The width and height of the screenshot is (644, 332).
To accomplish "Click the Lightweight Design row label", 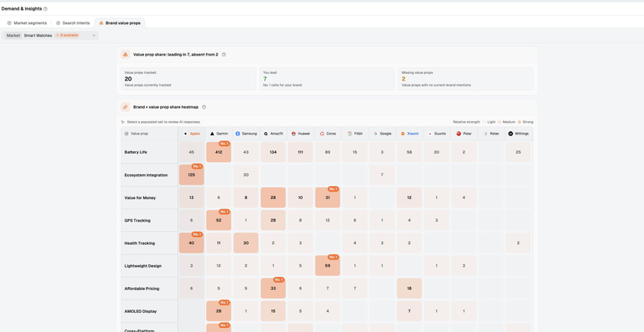I will coord(143,266).
